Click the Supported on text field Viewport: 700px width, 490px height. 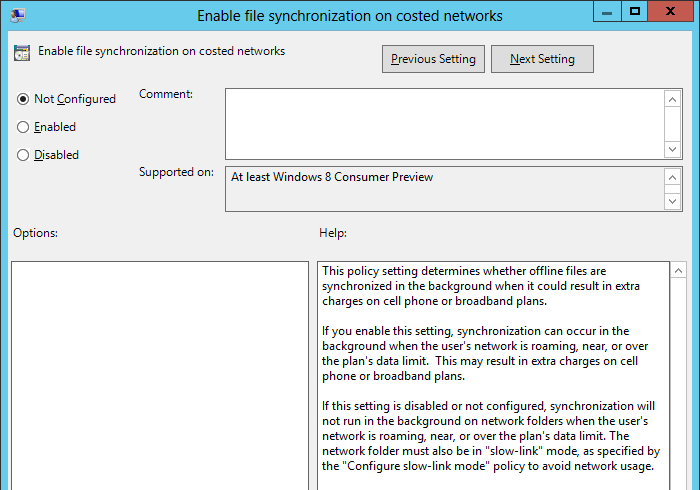point(444,189)
